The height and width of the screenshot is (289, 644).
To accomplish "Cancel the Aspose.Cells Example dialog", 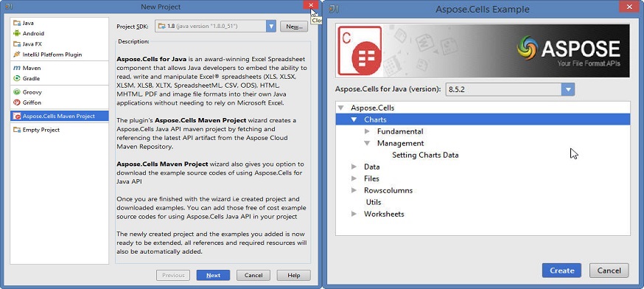I will point(609,271).
